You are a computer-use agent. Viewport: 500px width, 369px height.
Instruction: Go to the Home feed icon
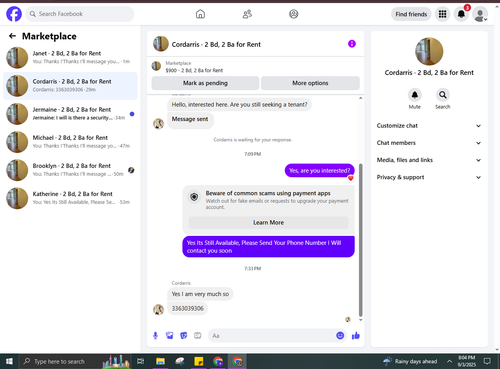[x=200, y=14]
